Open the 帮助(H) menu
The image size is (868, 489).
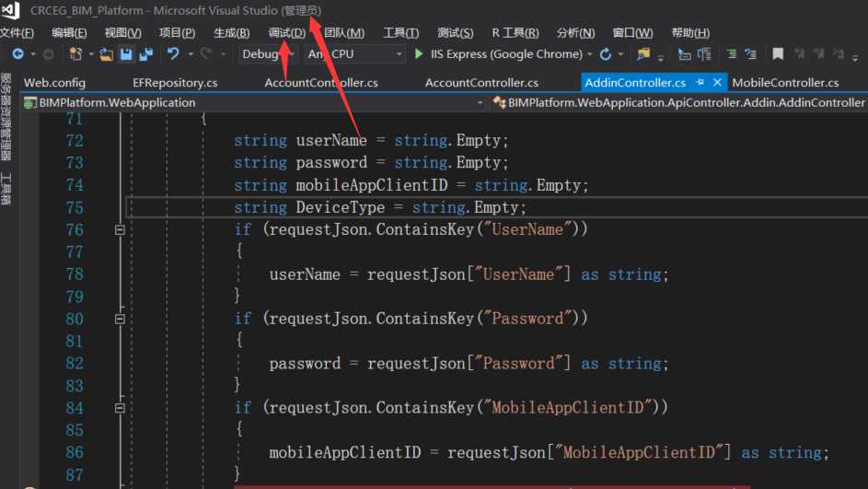coord(690,32)
